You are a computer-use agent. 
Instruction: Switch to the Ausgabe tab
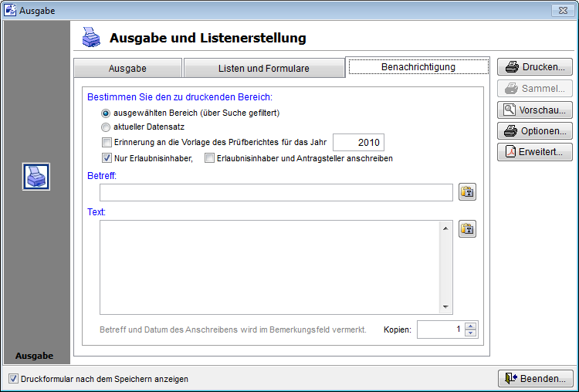point(127,68)
